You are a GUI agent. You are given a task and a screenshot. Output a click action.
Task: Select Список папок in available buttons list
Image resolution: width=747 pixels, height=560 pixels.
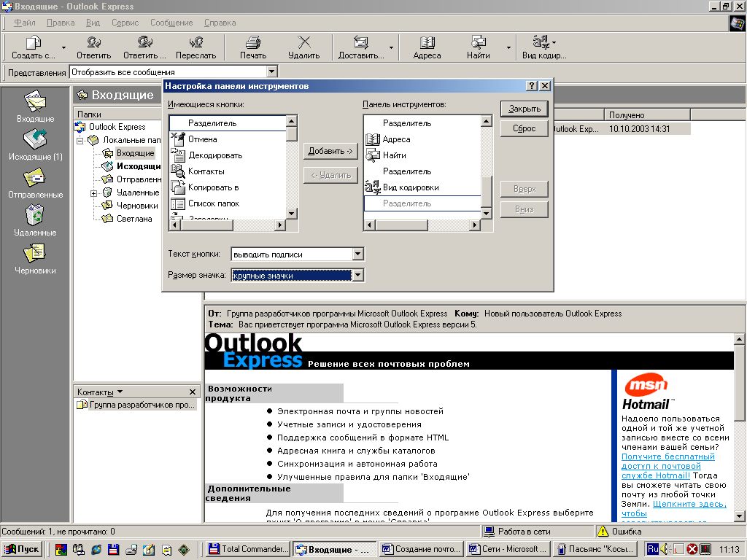(228, 204)
